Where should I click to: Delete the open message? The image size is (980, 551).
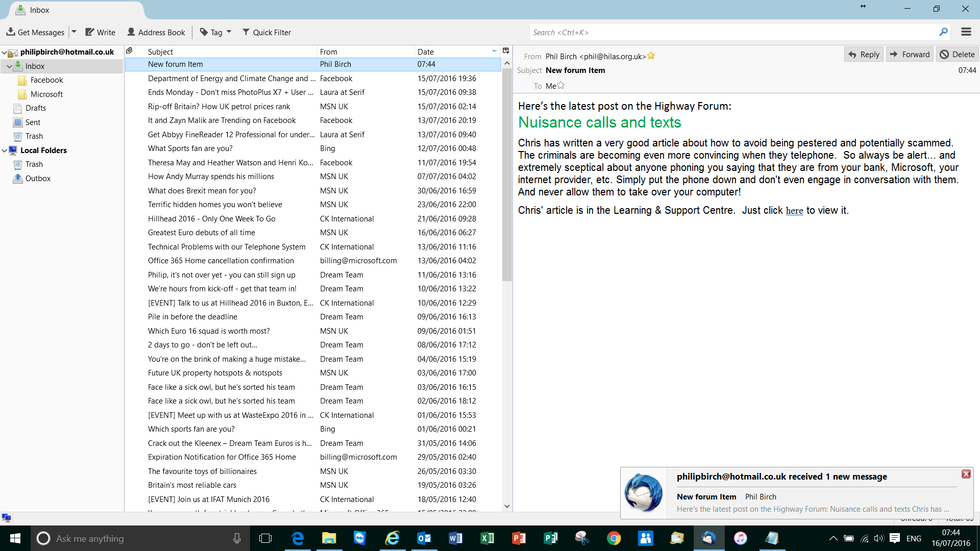958,55
